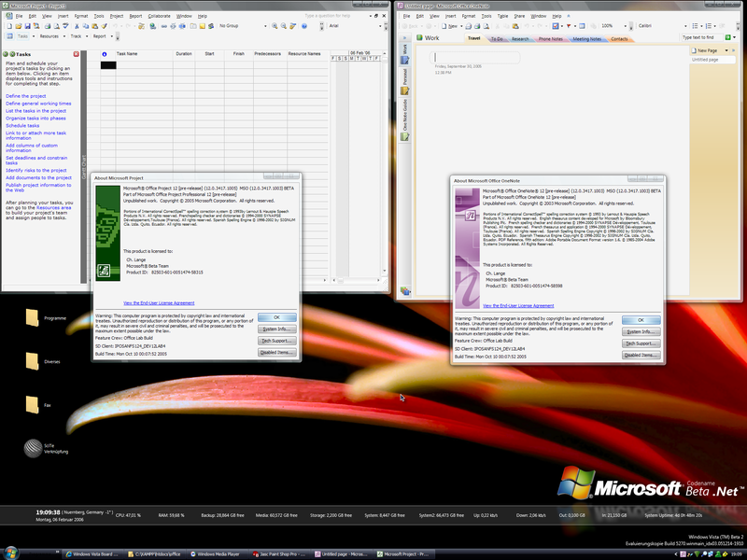Switch to the Meeting Notes tab in OneNote
747x560 pixels.
[x=586, y=39]
